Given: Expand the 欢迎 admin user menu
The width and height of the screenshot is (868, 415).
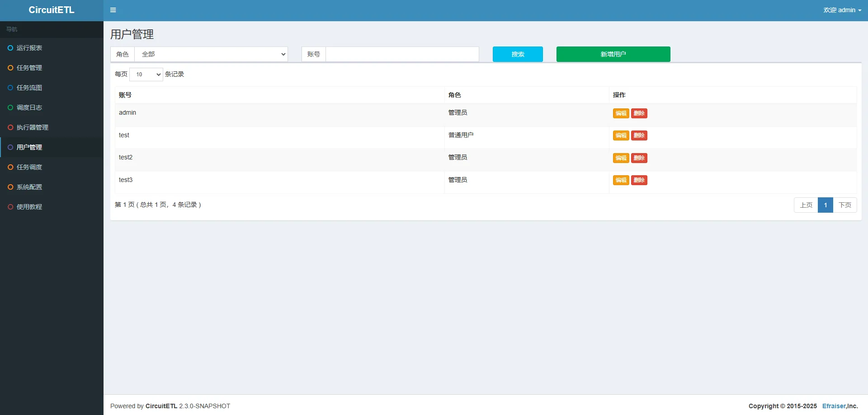Looking at the screenshot, I should tap(842, 10).
